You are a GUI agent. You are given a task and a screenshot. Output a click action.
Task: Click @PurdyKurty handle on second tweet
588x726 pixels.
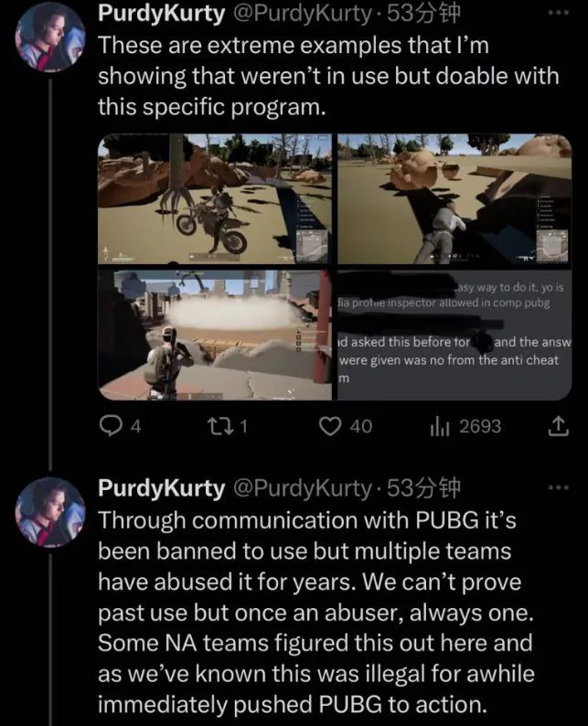302,488
